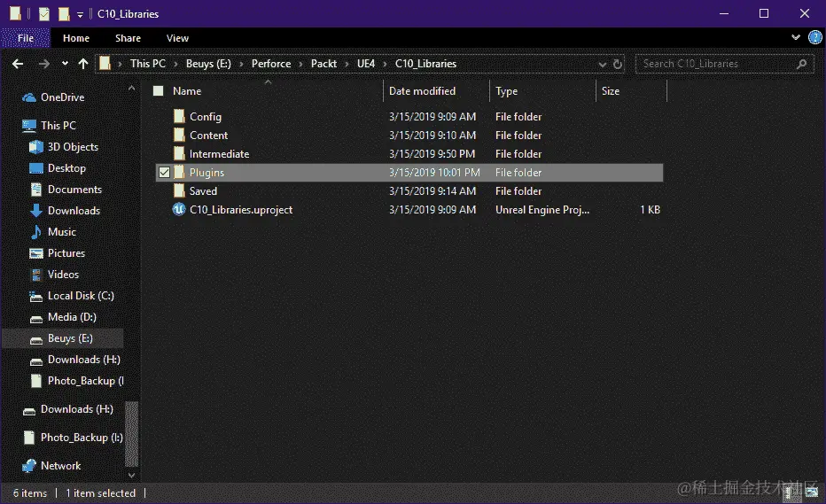Screen dimensions: 826x504
Task: Click the Intermediate folder icon
Action: (x=179, y=154)
